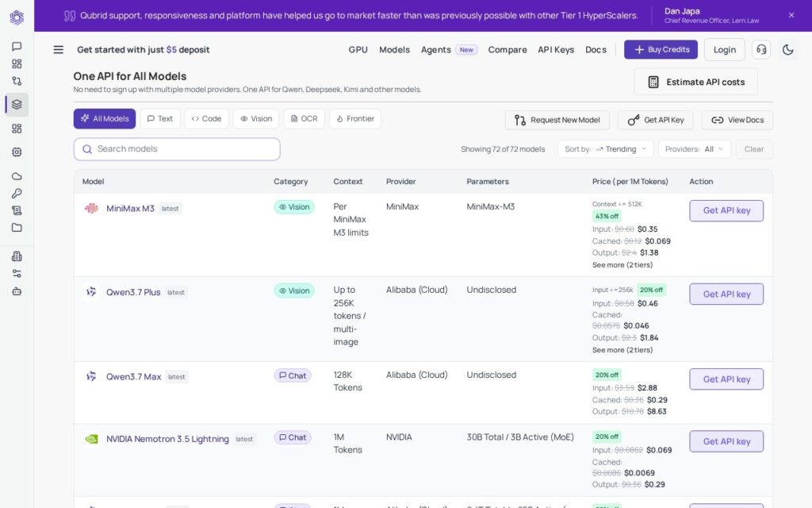Screen dimensions: 812x508
Task: Select the Code filter tab
Action: tap(206, 119)
